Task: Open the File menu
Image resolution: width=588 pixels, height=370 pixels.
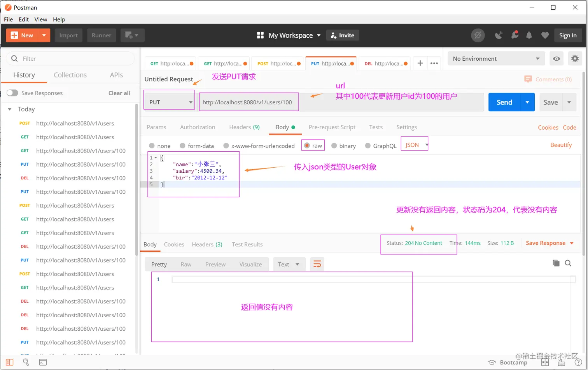Action: click(8, 19)
